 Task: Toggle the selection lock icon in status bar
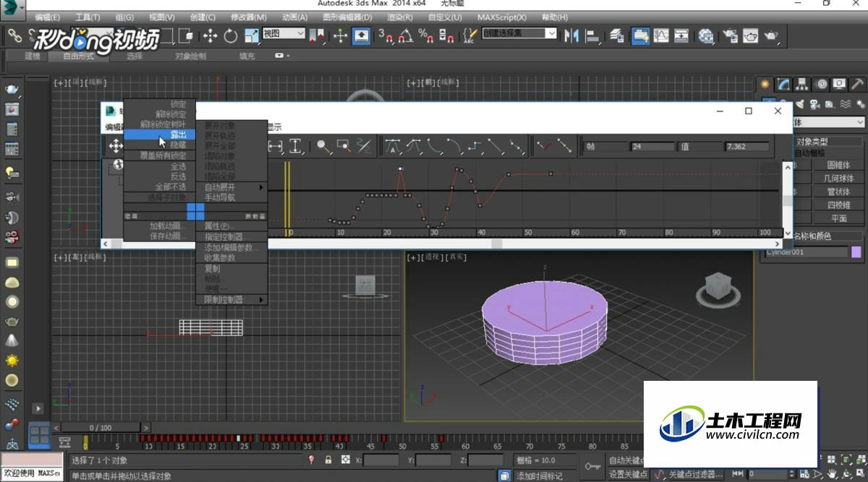click(328, 460)
